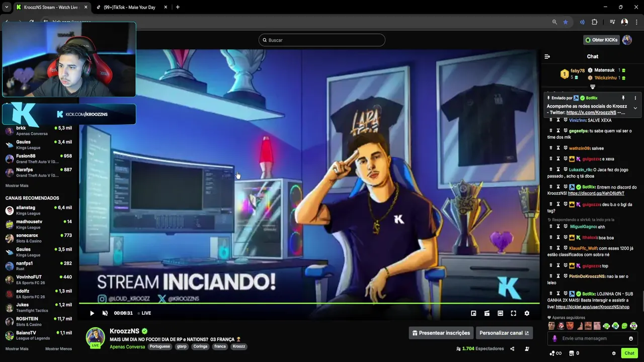Image resolution: width=644 pixels, height=362 pixels.
Task: Open nanfps1 recommended channel
Action: 39,266
